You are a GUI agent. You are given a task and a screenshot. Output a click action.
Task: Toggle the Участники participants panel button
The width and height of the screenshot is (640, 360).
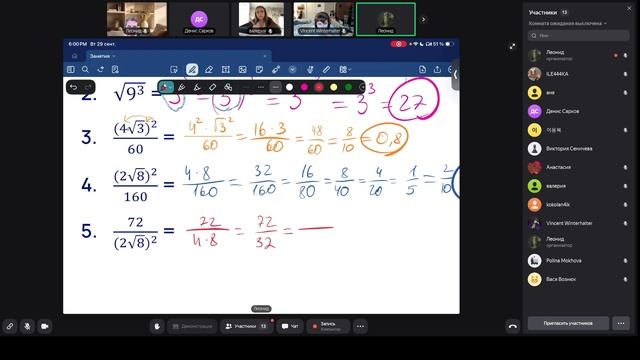click(x=247, y=327)
